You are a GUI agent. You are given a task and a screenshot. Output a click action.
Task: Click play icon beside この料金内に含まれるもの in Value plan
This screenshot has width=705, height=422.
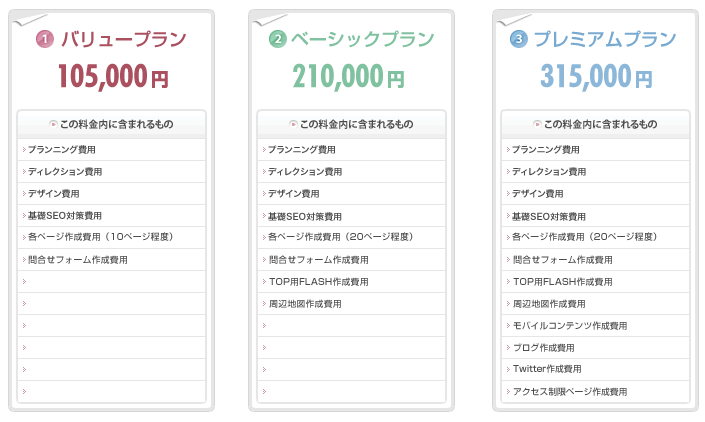(54, 124)
